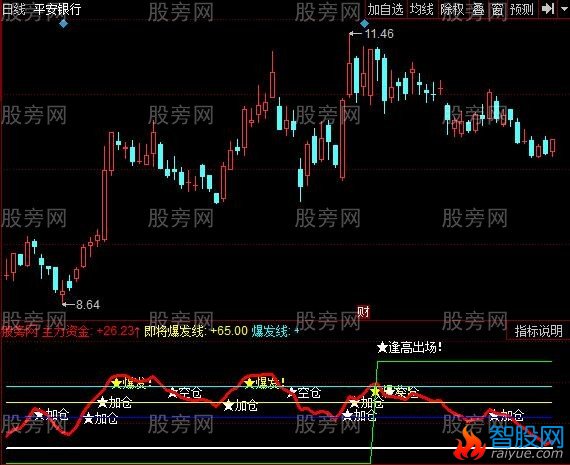
Task: Toggle 除权 ex-rights adjustment
Action: pyautogui.click(x=452, y=9)
